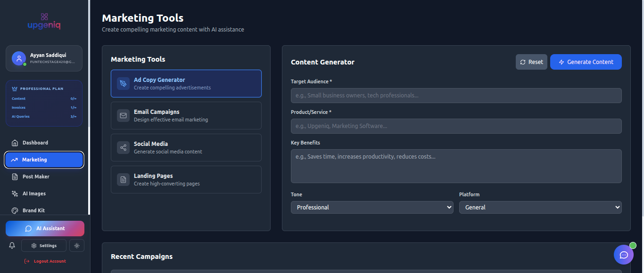Reset the Content Generator form

531,62
